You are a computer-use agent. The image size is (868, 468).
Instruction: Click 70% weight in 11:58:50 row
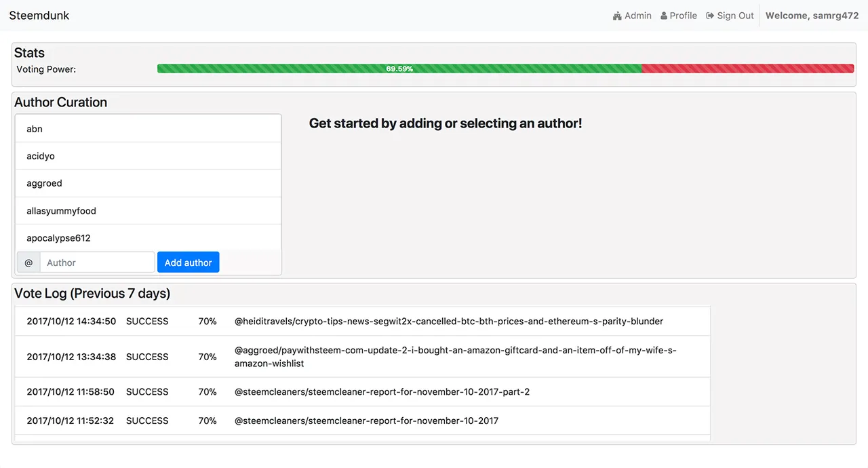[x=208, y=392]
